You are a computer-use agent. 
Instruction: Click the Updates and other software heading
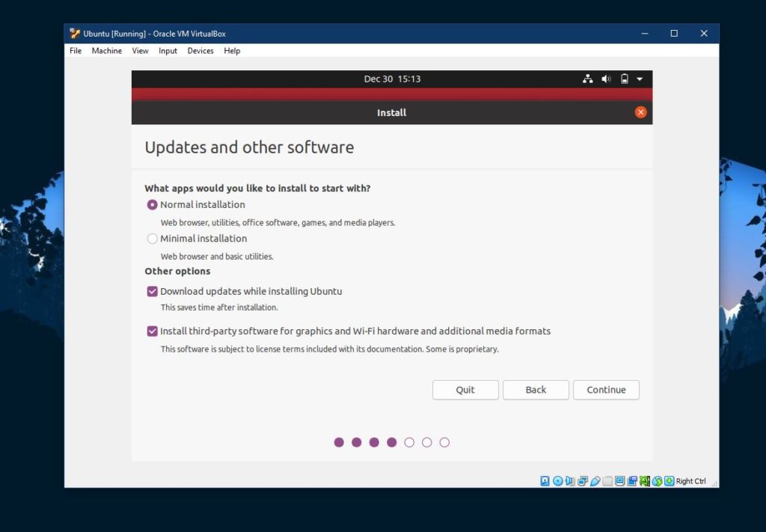coord(249,147)
